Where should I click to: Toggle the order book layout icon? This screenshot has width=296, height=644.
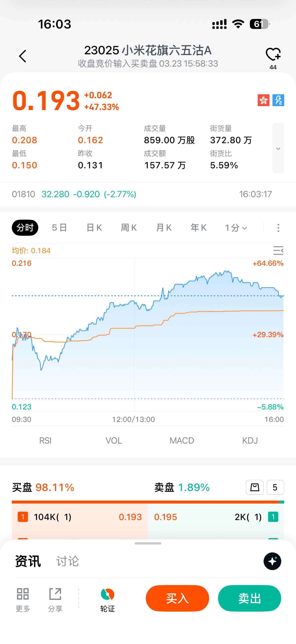(255, 487)
